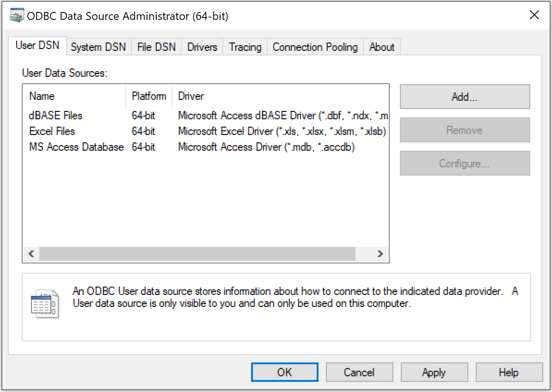Close the ODBC Data Source Administrator window

click(534, 15)
